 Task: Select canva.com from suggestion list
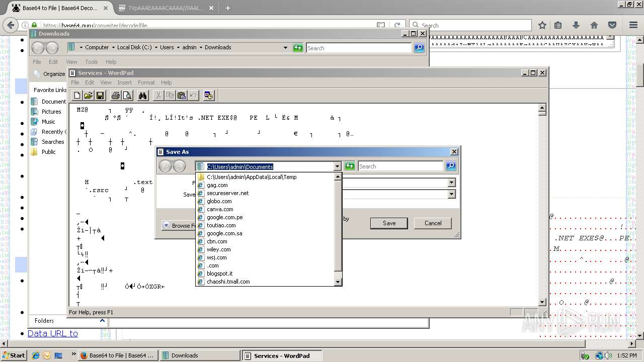click(x=265, y=209)
